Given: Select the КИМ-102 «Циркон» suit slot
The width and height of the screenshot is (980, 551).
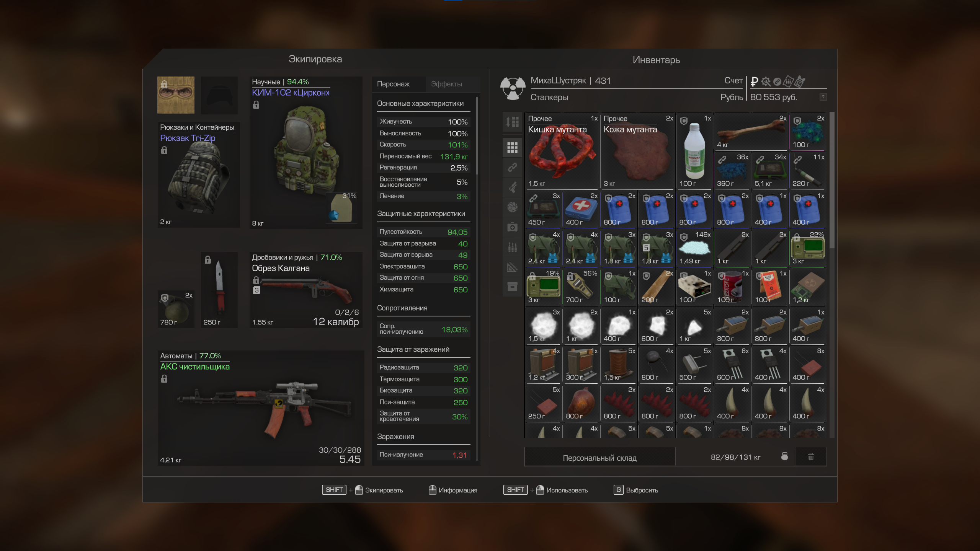Looking at the screenshot, I should pyautogui.click(x=306, y=153).
